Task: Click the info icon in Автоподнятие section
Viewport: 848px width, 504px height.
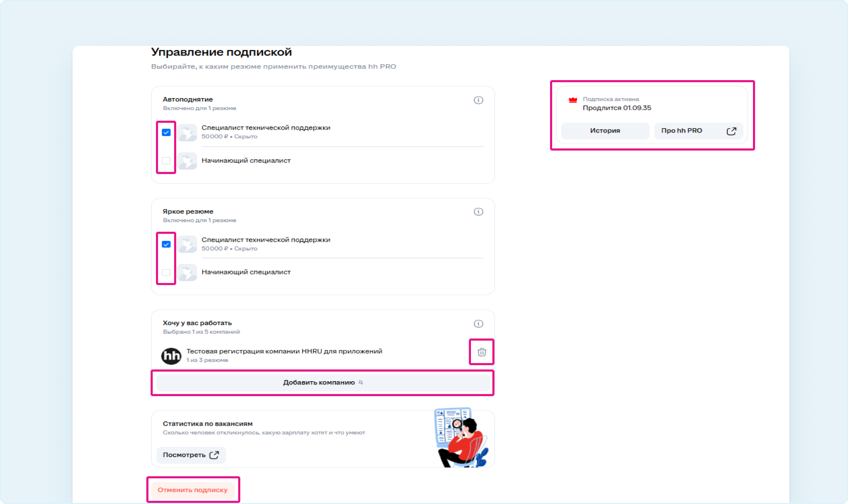Action: (478, 100)
